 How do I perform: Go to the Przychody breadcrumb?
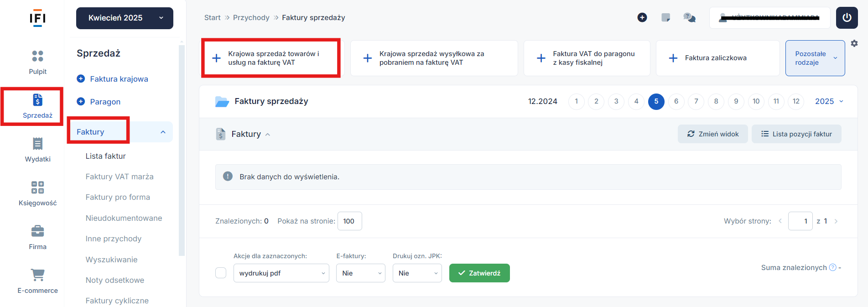coord(251,17)
